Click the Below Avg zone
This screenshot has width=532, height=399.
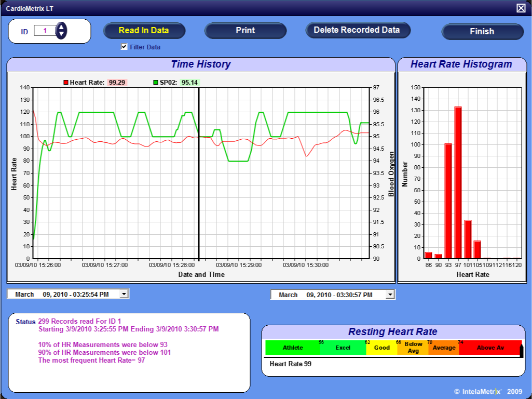[413, 348]
